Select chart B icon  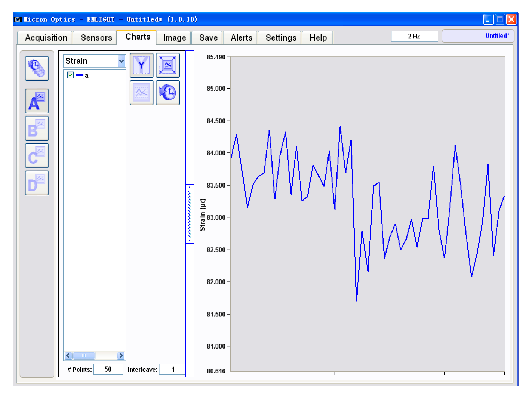pos(37,128)
